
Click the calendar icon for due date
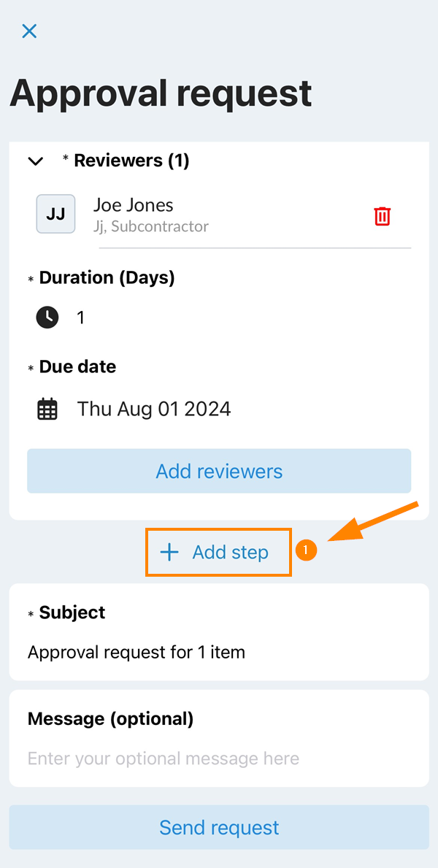[x=47, y=409]
